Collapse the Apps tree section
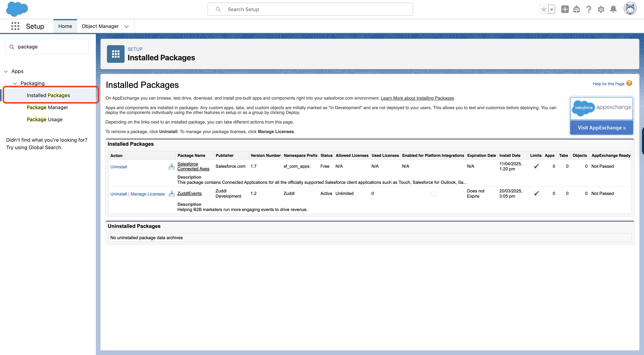Image resolution: width=644 pixels, height=355 pixels. pos(6,71)
